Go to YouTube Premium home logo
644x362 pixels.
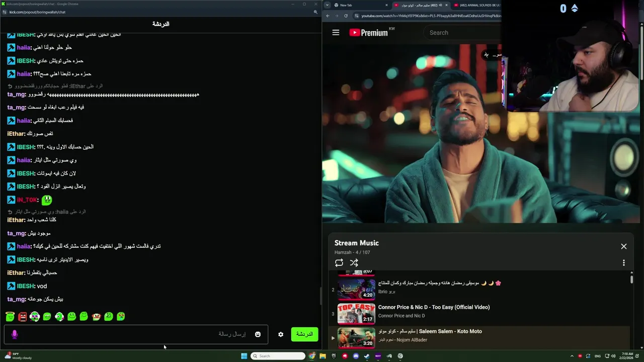click(368, 33)
